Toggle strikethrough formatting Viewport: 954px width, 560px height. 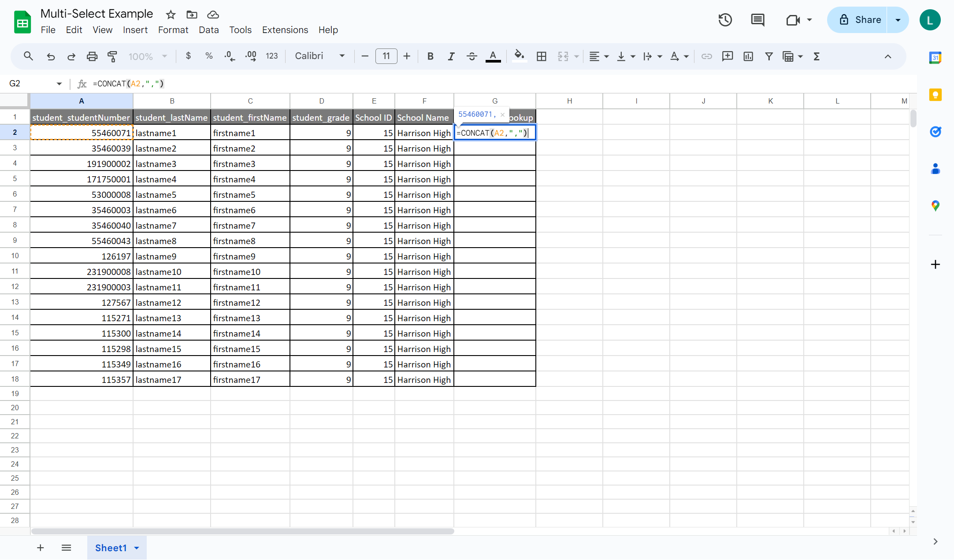pyautogui.click(x=471, y=56)
